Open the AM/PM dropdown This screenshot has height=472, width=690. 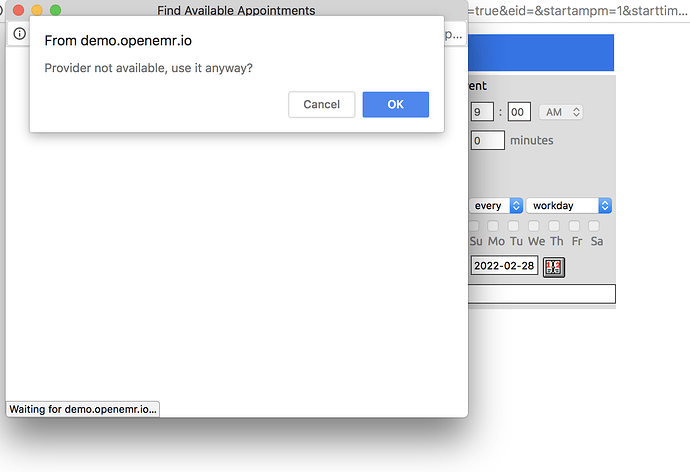[x=561, y=112]
